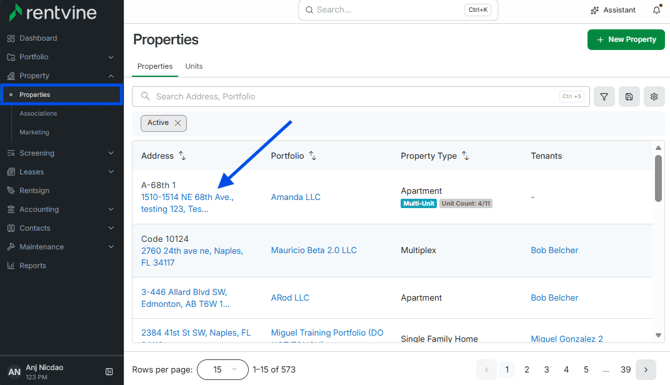Click the Multi-Unit badge
Screen dimensions: 670x385
418,203
